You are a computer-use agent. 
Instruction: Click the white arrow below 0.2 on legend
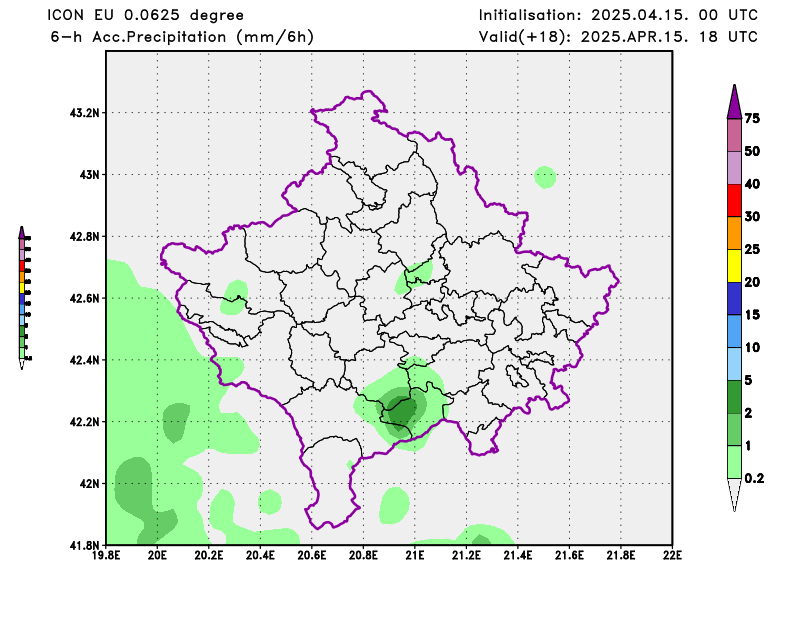tap(734, 494)
